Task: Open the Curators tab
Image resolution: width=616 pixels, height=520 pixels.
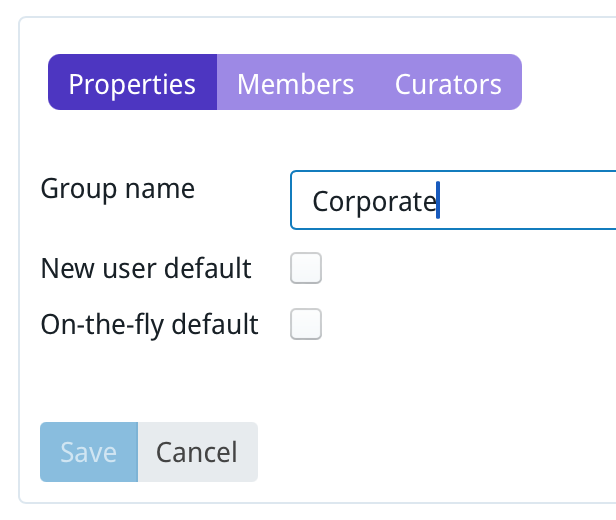Action: click(x=448, y=83)
